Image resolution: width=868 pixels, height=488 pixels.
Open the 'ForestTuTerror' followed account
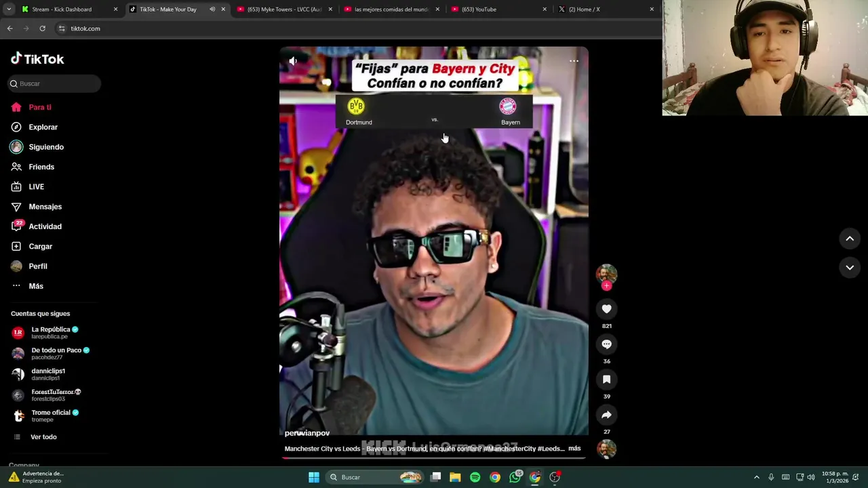47,395
